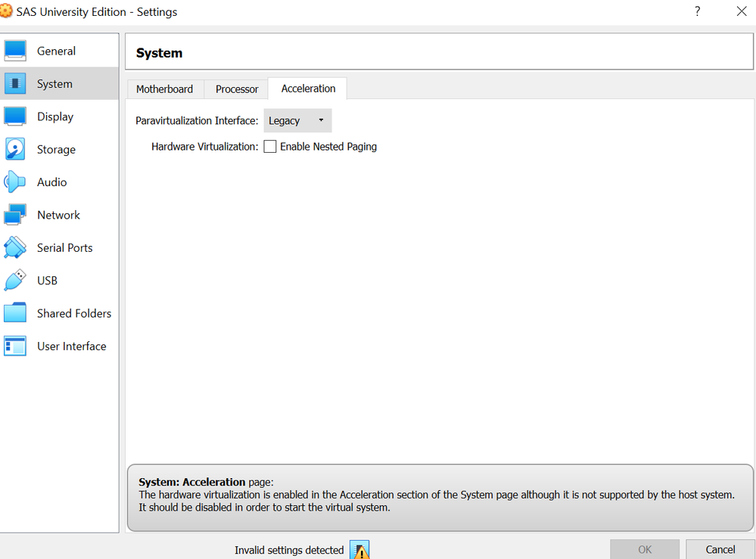Viewport: 756px width, 559px height.
Task: Click the Cancel button
Action: (720, 549)
